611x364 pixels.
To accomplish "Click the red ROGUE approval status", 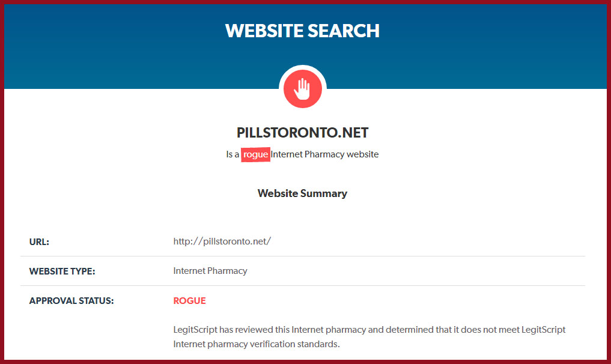I will tap(189, 301).
